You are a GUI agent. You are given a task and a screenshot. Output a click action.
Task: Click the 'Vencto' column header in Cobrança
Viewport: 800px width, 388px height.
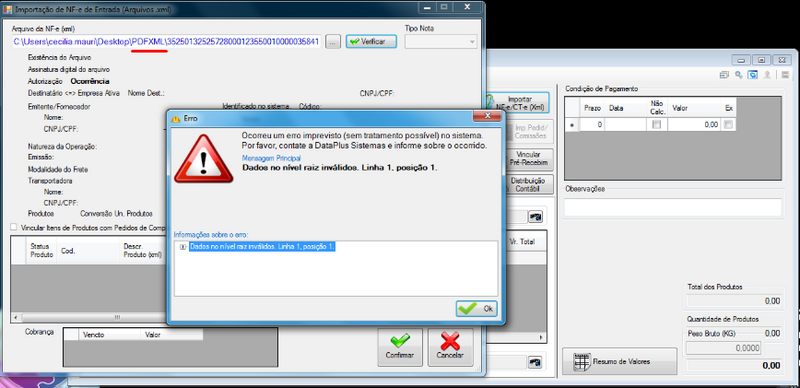coord(109,335)
